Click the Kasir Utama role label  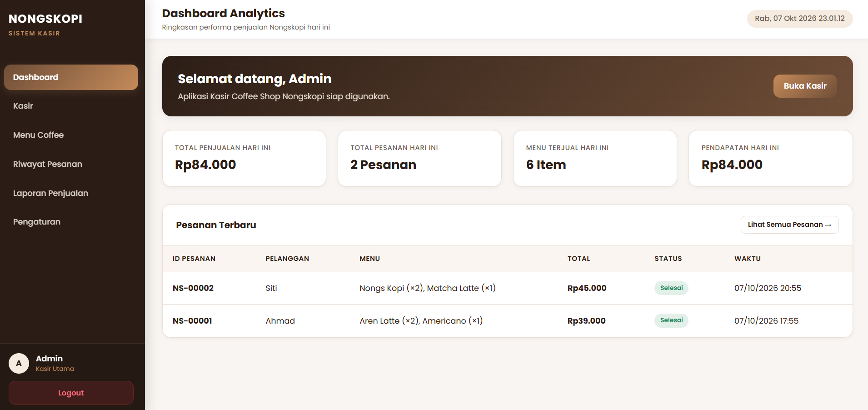tap(55, 369)
